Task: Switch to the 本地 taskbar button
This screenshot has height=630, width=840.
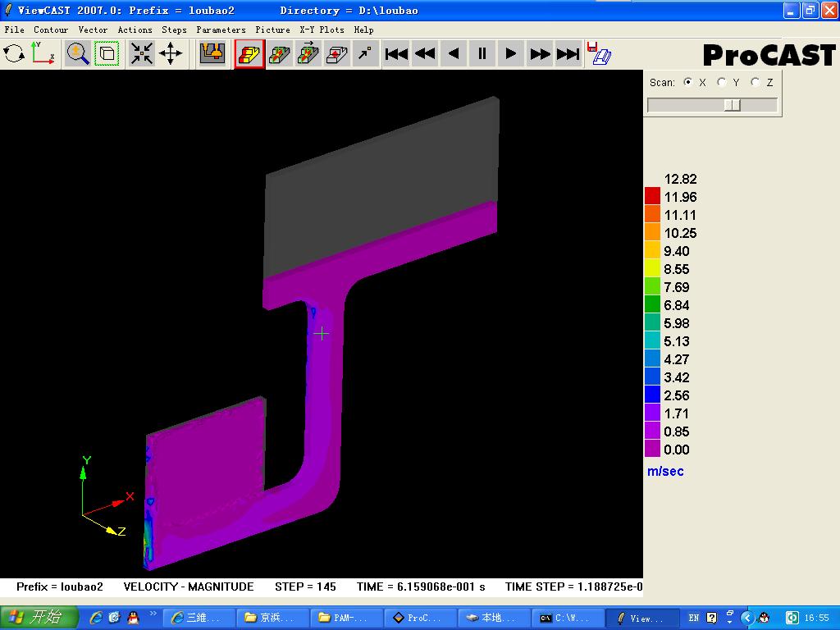Action: 493,618
